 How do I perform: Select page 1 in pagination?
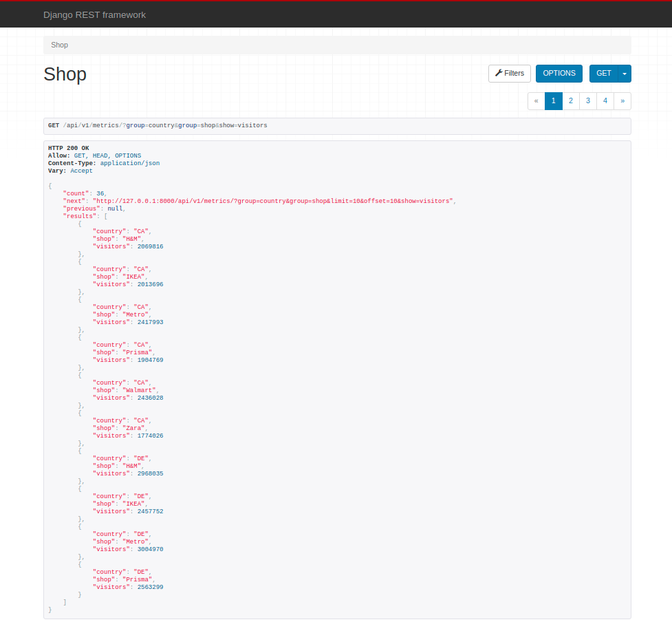tap(554, 101)
